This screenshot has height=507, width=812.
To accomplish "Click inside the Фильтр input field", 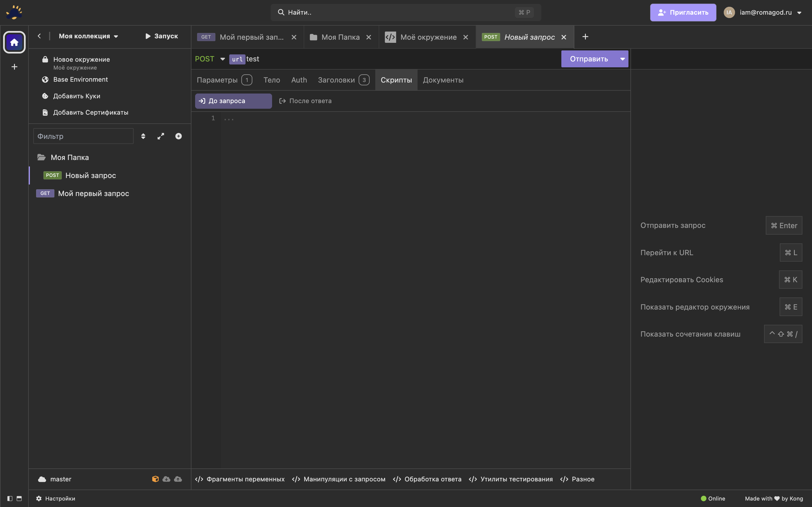I will [x=83, y=136].
